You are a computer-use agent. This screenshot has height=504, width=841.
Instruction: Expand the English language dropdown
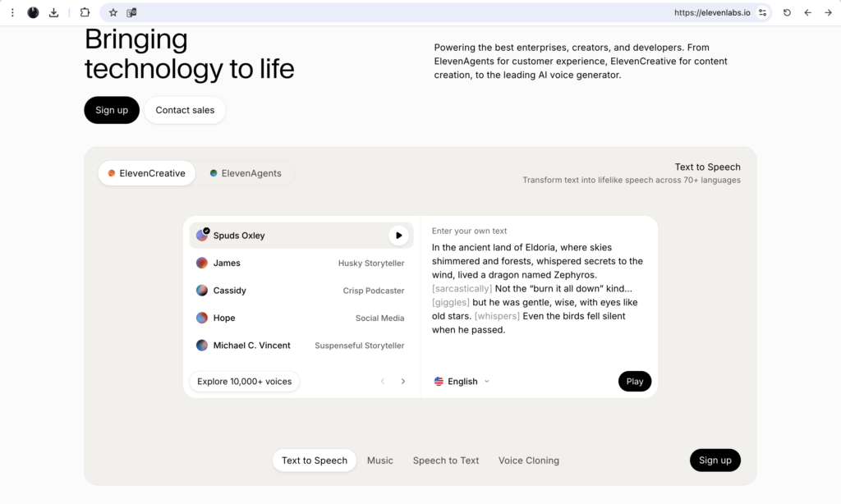462,382
